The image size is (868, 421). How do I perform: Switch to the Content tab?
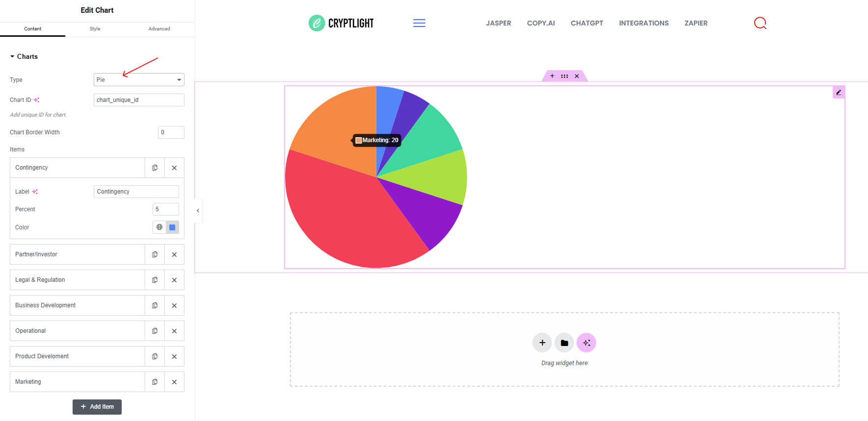[32, 29]
